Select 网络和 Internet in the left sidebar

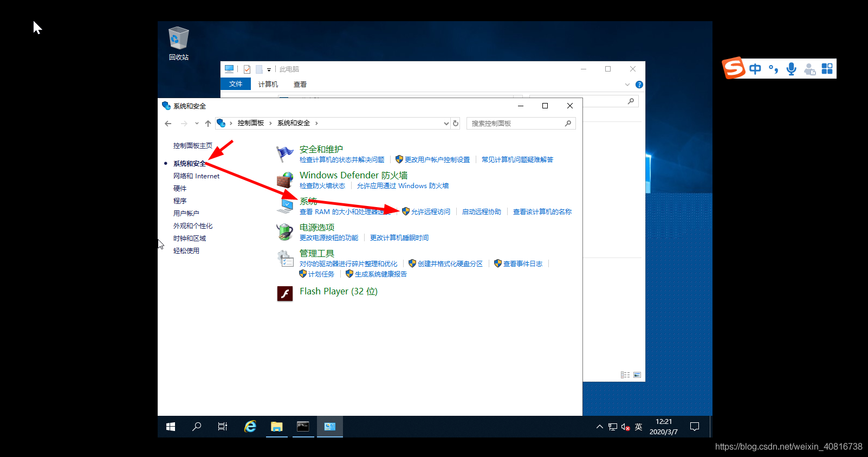click(x=196, y=176)
